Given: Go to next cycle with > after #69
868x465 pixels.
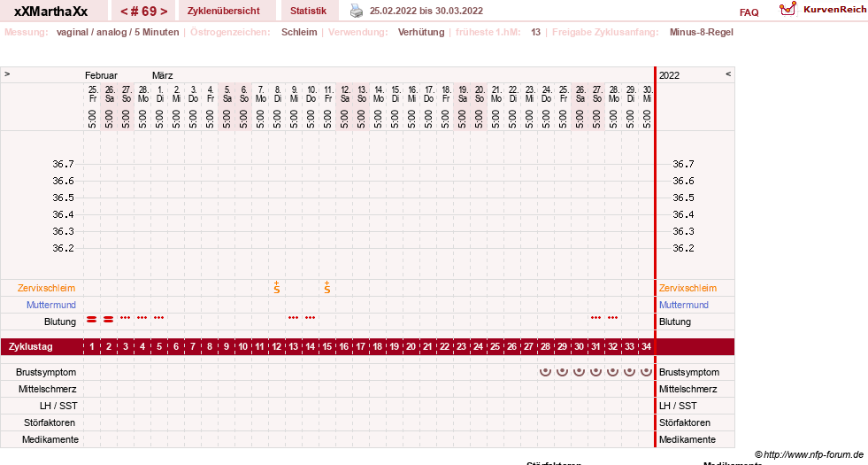Looking at the screenshot, I should (164, 12).
